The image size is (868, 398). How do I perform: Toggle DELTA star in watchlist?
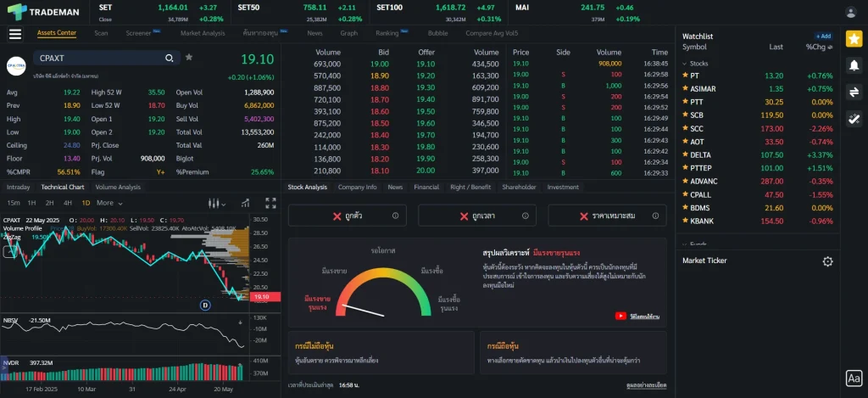685,154
